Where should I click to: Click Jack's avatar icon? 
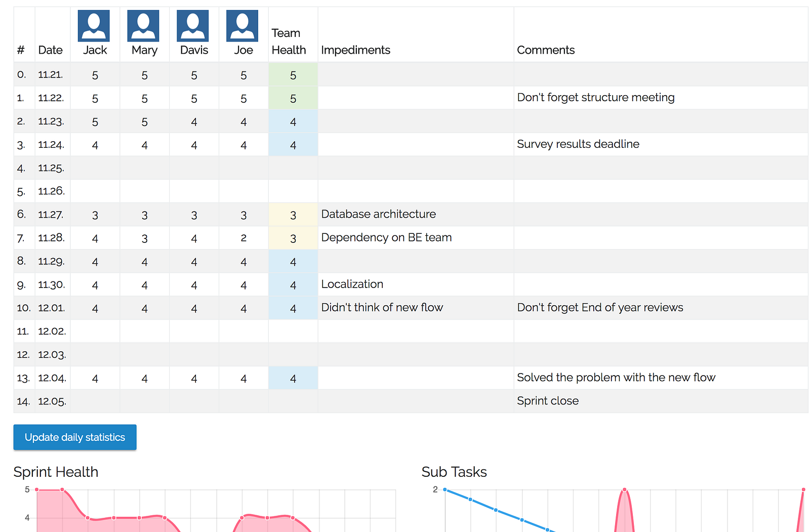tap(94, 26)
